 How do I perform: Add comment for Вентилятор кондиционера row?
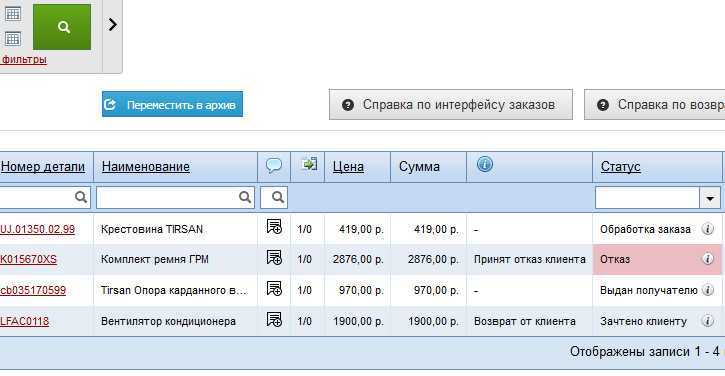(274, 320)
